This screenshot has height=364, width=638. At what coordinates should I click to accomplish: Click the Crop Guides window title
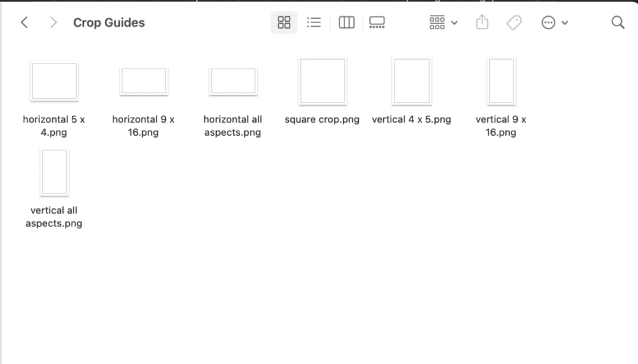[x=109, y=23]
